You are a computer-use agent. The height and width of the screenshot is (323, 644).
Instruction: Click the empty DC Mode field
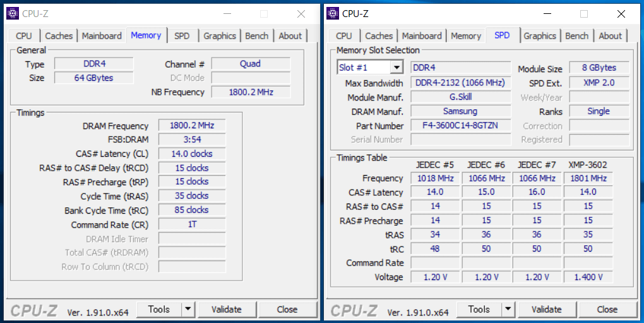251,78
